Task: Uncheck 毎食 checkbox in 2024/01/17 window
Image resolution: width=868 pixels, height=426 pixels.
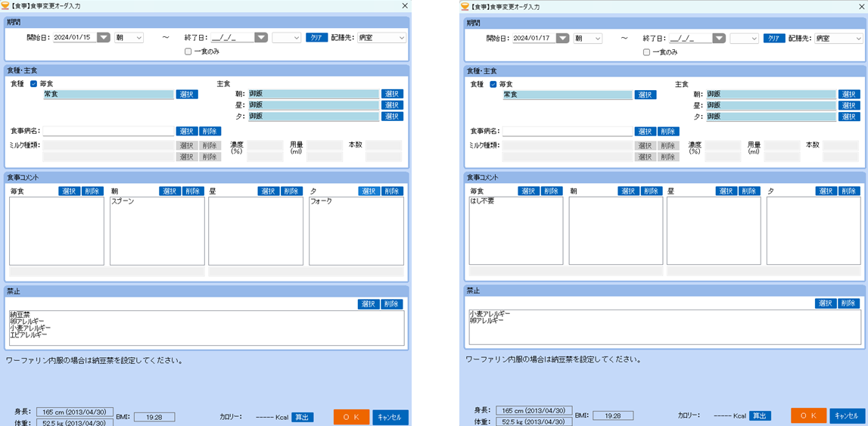Action: coord(493,85)
